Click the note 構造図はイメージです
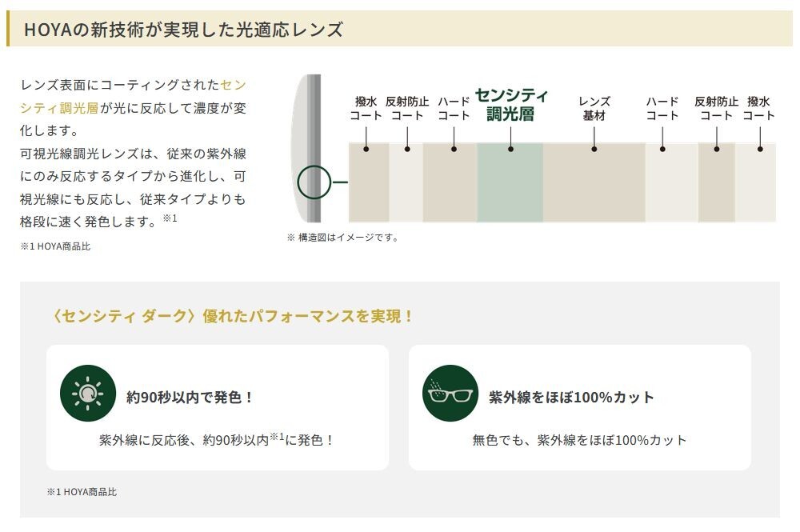The image size is (800, 532). (x=343, y=237)
